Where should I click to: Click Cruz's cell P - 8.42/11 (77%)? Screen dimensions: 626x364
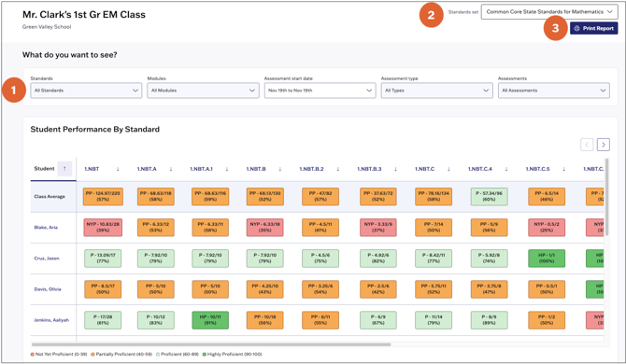434,259
